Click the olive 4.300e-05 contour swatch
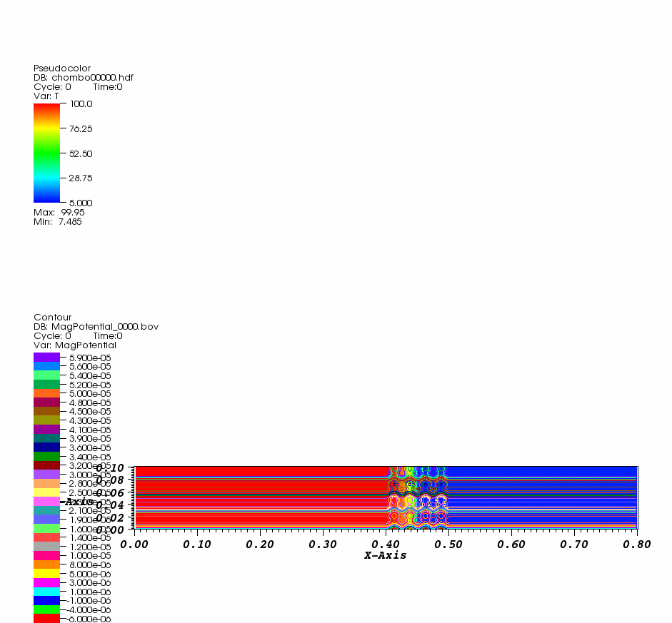The height and width of the screenshot is (623, 672). pyautogui.click(x=46, y=420)
